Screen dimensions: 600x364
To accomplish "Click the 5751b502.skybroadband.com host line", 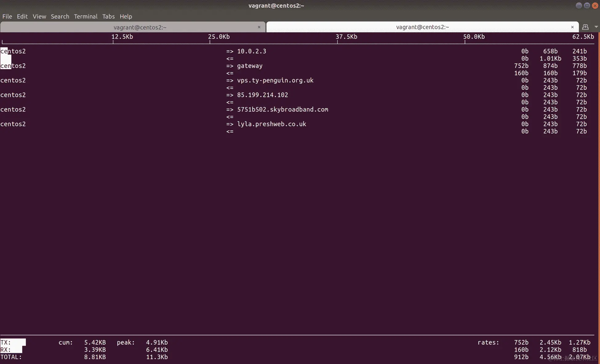I will (x=282, y=109).
